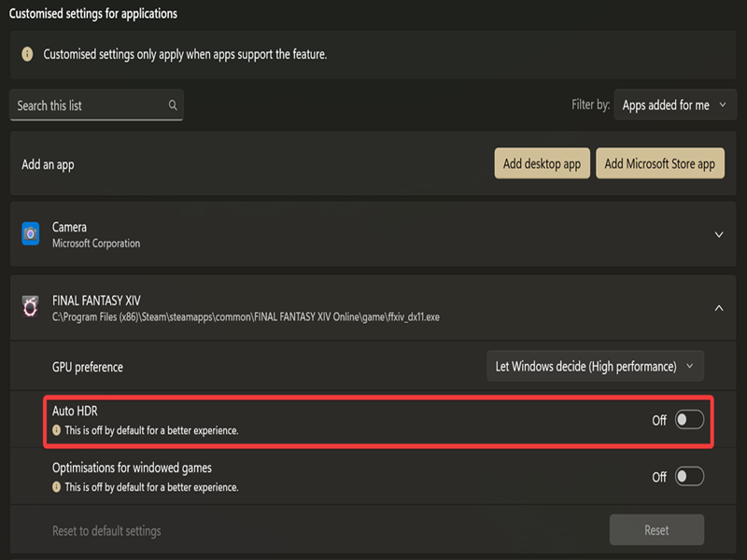This screenshot has width=747, height=560.
Task: Turn on the Auto HDR toggle
Action: 689,420
